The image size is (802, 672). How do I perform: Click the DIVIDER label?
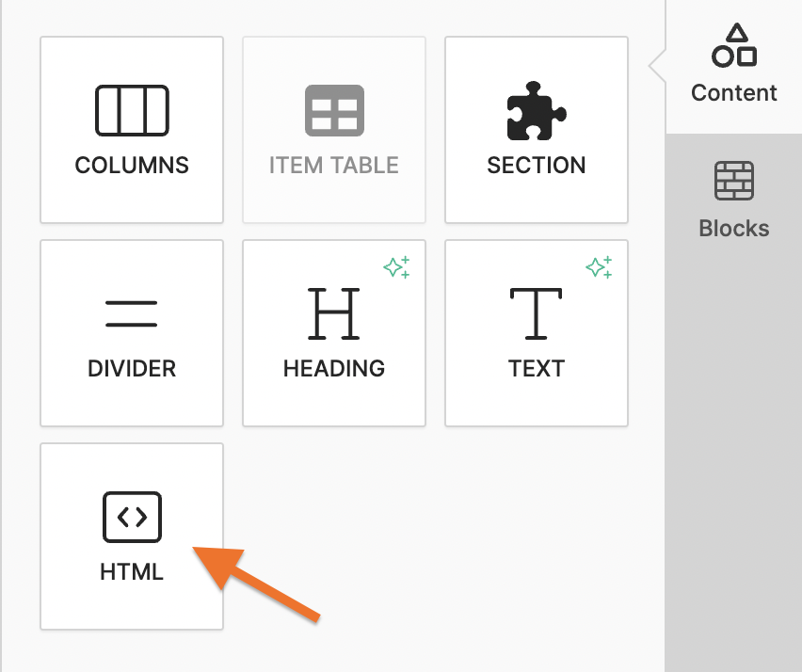(132, 368)
